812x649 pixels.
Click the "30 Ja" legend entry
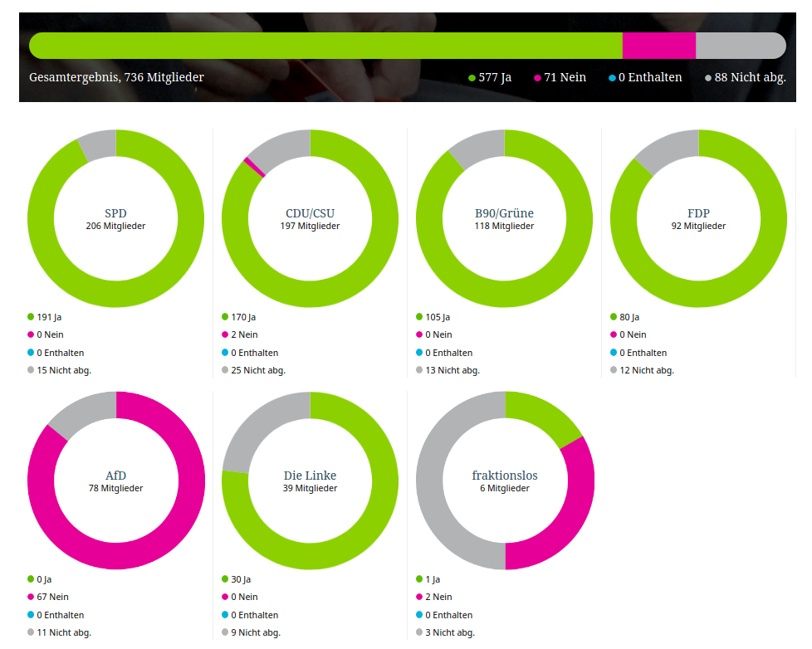[x=236, y=579]
